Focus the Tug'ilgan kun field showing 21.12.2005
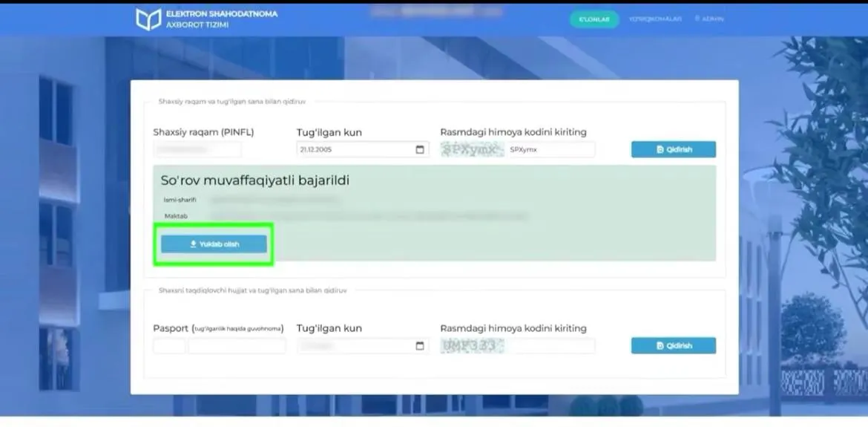This screenshot has height=427, width=868. tap(363, 149)
